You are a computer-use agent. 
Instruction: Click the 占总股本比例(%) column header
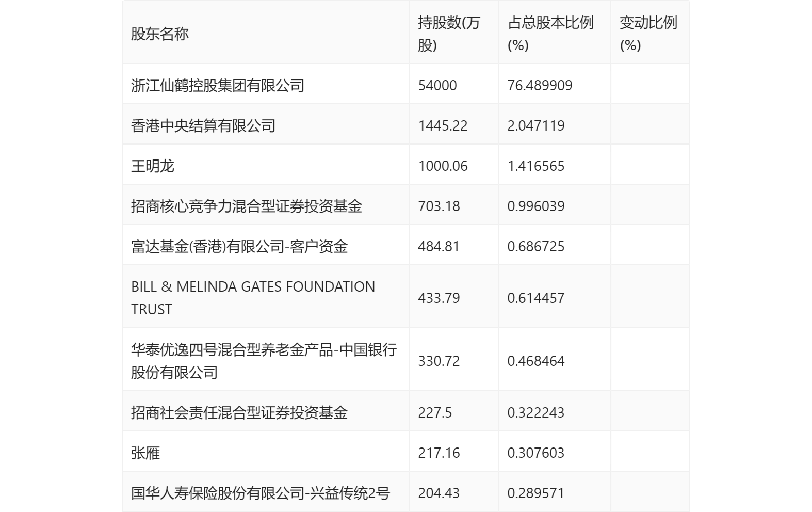(x=550, y=34)
